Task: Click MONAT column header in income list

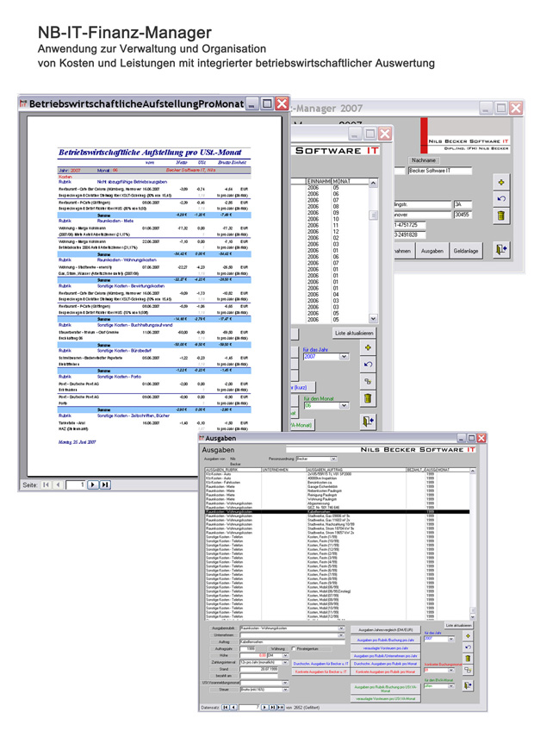Action: pos(350,181)
